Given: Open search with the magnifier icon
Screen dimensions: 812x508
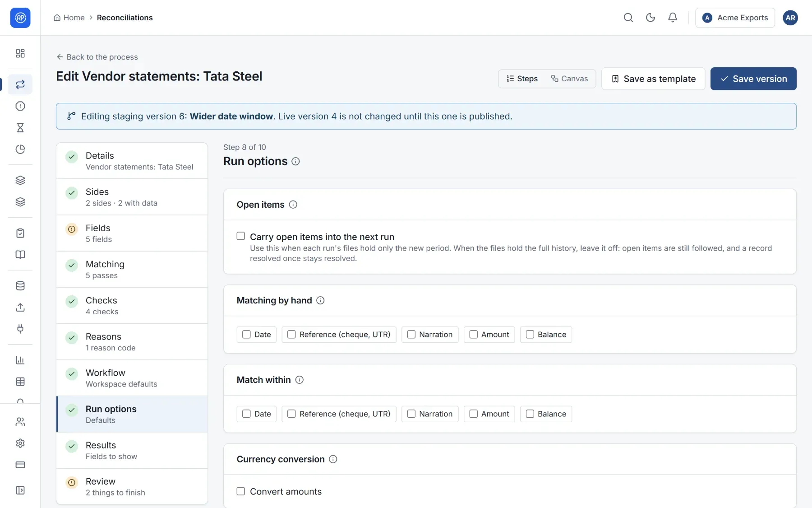Looking at the screenshot, I should pyautogui.click(x=628, y=18).
